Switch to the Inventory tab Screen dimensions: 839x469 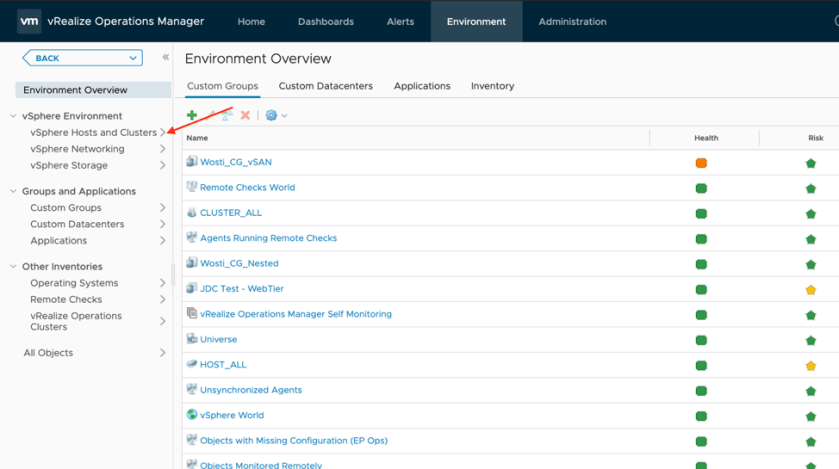(492, 86)
